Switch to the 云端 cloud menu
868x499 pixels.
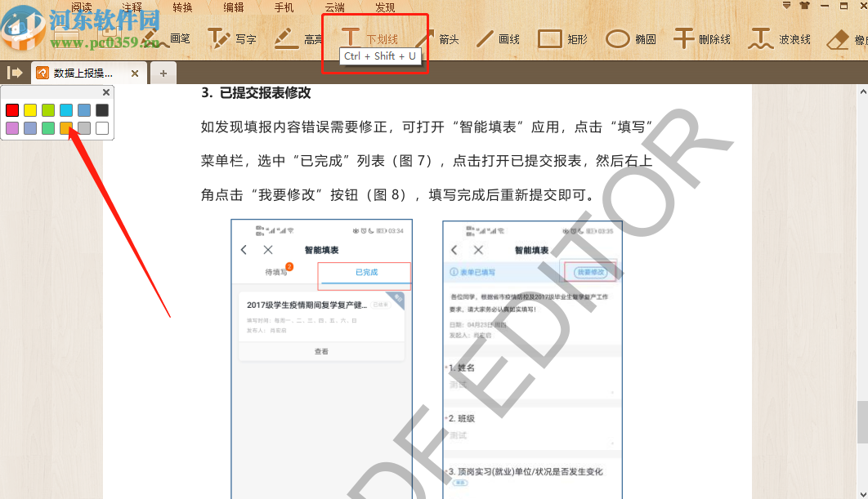coord(336,7)
